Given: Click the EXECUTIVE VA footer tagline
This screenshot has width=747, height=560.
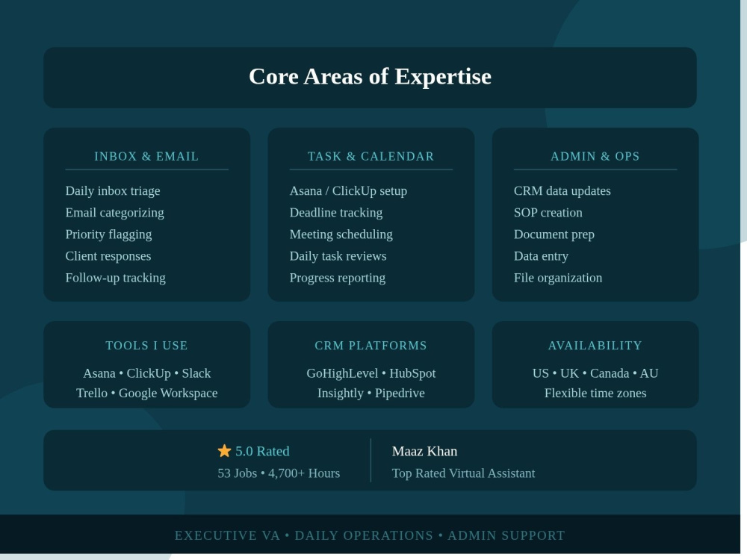Looking at the screenshot, I should click(x=370, y=535).
